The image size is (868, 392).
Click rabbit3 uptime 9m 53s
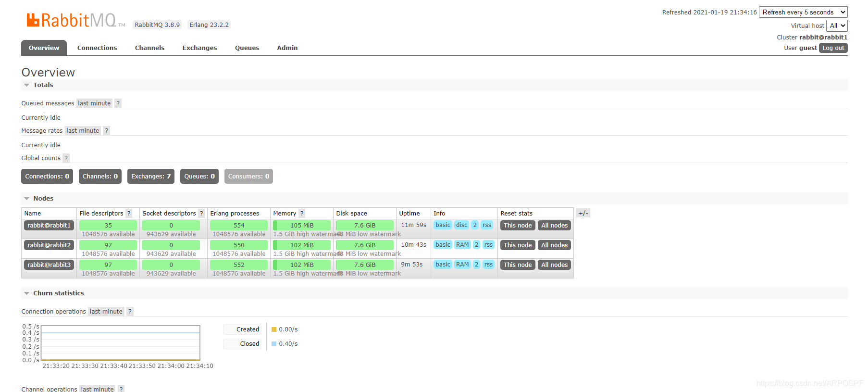(x=412, y=264)
